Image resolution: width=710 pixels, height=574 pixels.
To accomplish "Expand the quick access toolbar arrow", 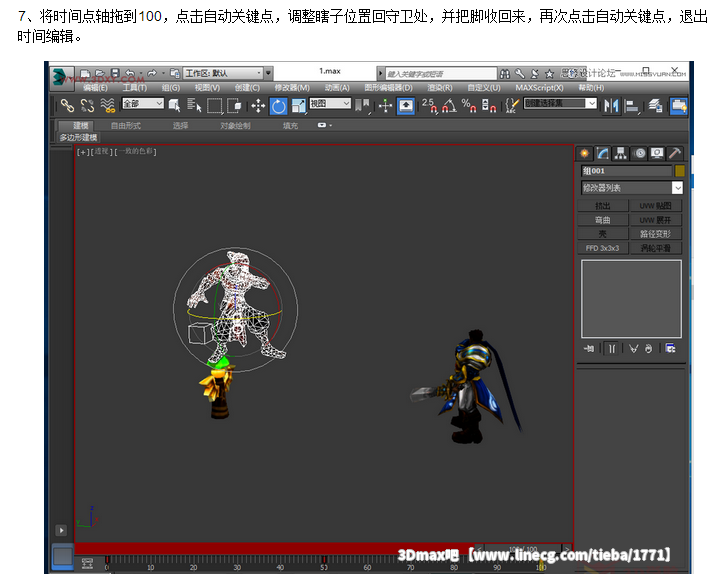I will click(269, 73).
